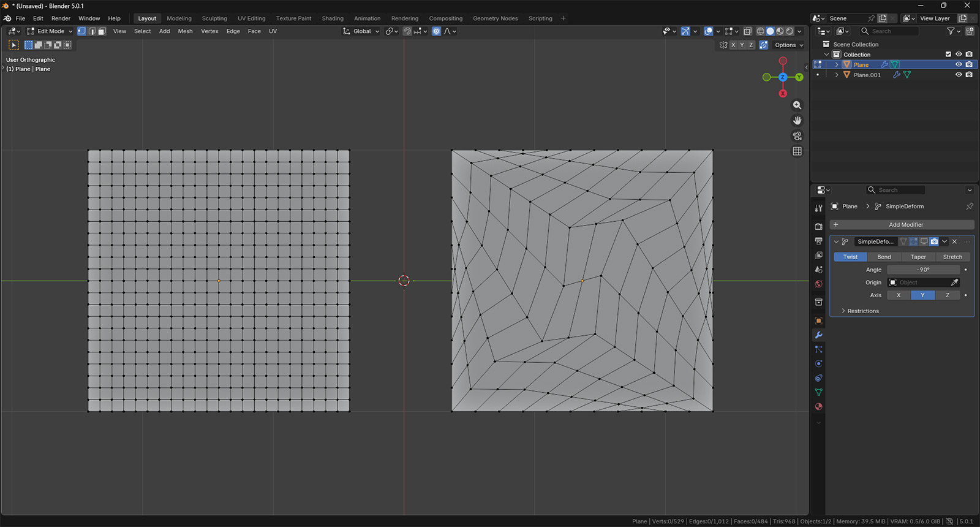Remove the SimpleDeform modifier with X
This screenshot has height=527, width=980.
[954, 241]
